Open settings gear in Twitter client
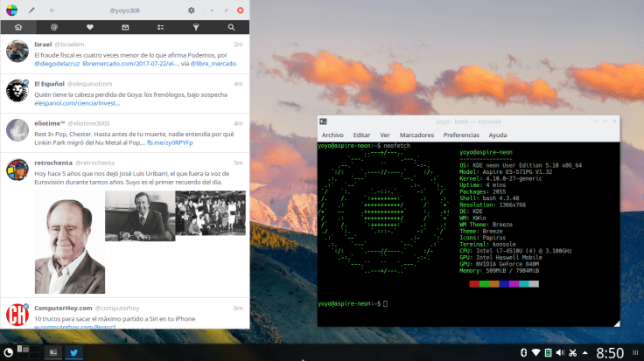The height and width of the screenshot is (361, 644). 192,10
